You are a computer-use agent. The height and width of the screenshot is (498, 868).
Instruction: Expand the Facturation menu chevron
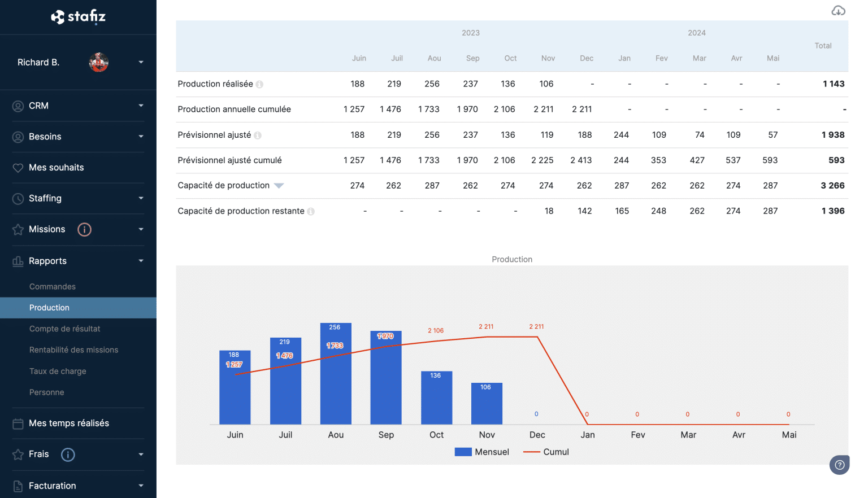point(141,486)
